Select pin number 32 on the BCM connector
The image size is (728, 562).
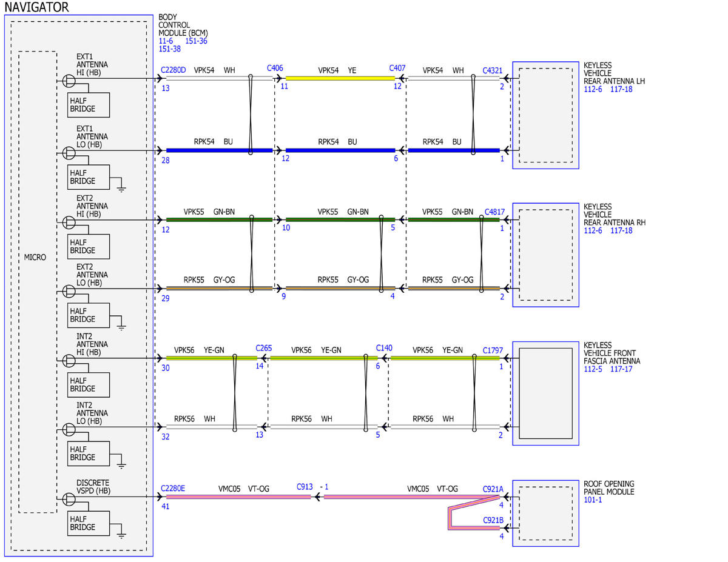(166, 436)
